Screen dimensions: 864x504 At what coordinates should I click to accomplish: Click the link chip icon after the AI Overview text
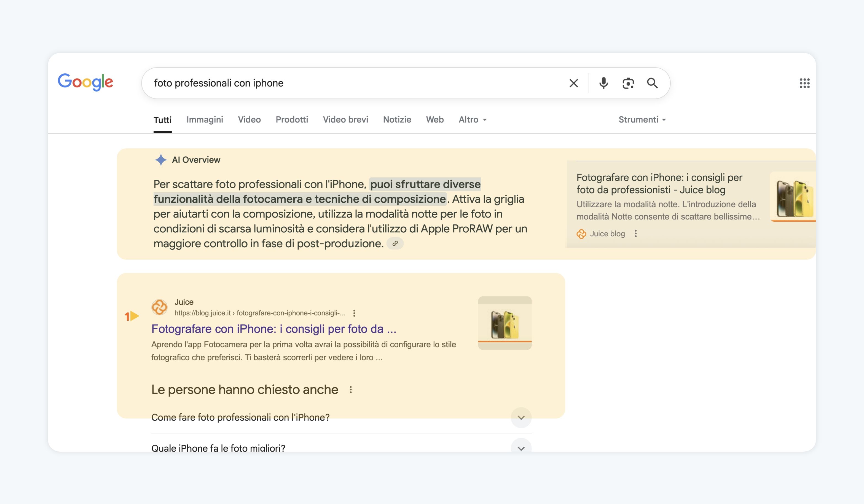[395, 243]
